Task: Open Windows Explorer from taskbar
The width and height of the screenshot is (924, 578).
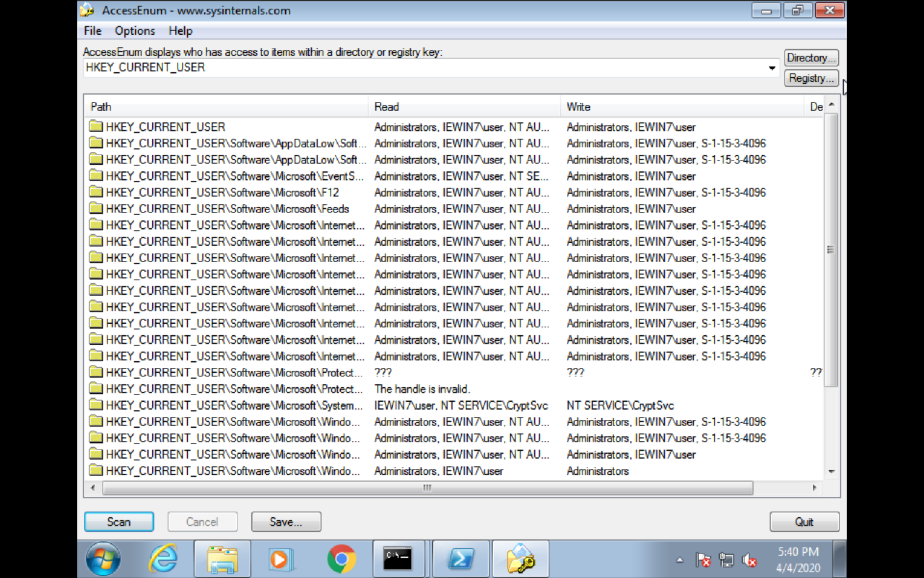Action: [x=223, y=558]
